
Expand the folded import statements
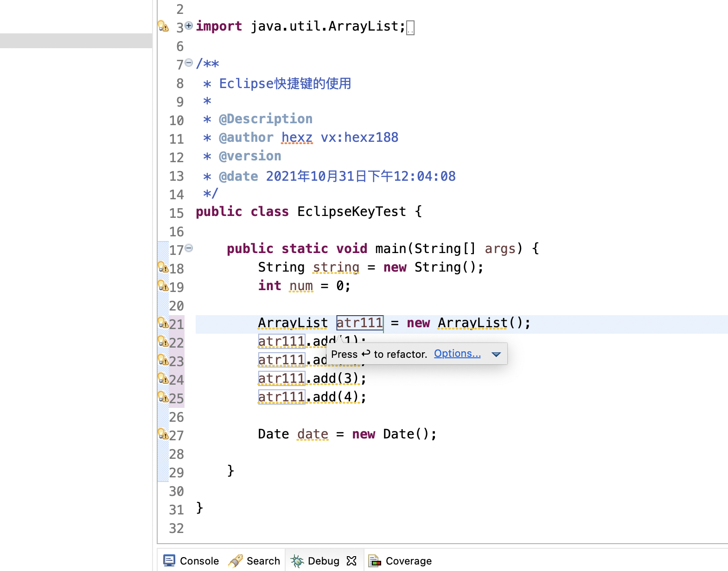coord(189,25)
